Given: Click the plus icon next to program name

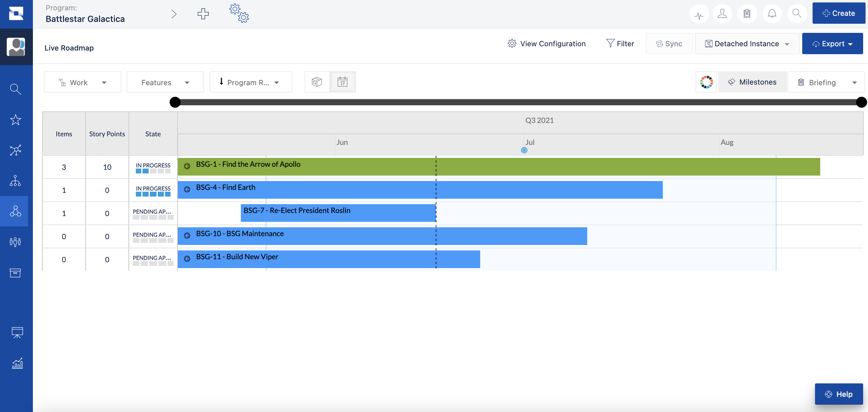Looking at the screenshot, I should point(203,14).
